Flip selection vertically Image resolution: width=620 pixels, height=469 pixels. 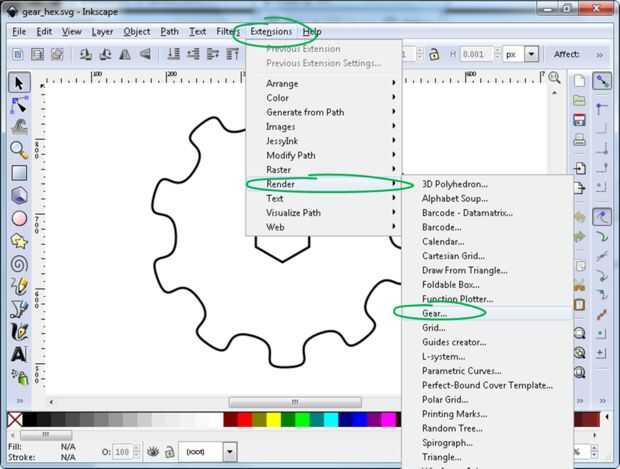point(145,54)
